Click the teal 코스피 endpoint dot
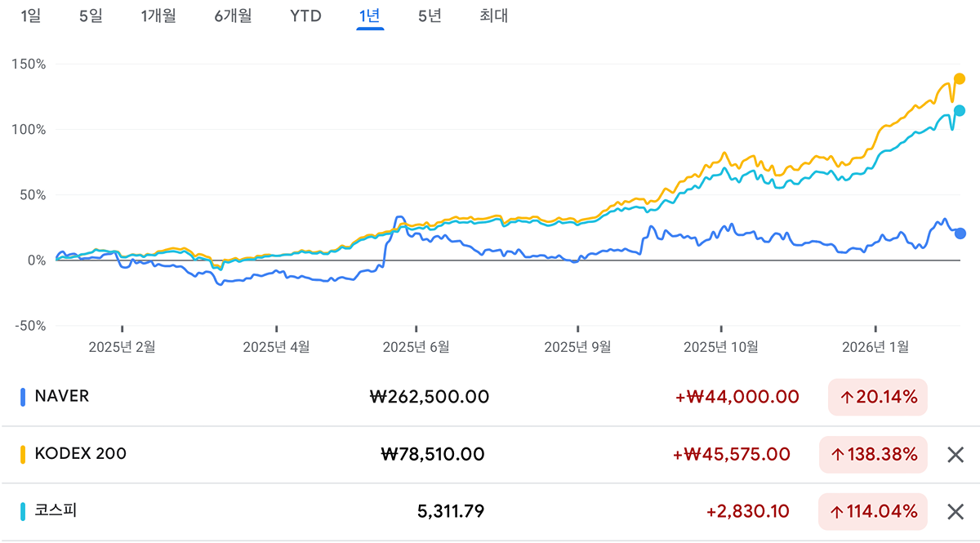Viewport: 980px width, 543px height. coord(960,110)
